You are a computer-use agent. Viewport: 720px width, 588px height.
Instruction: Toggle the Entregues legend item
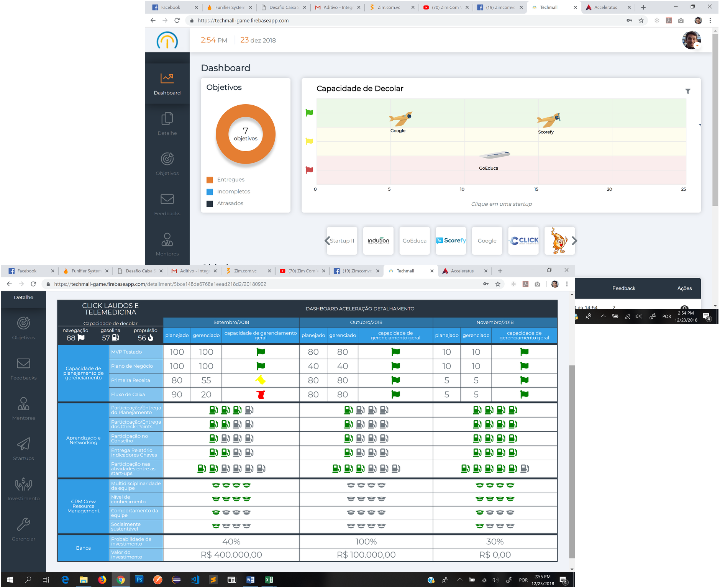pos(225,180)
